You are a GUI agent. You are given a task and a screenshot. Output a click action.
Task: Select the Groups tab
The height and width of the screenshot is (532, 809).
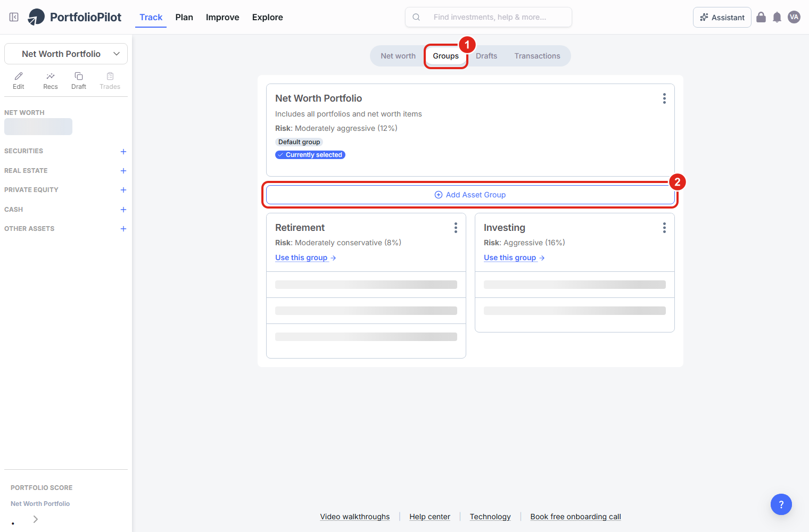point(446,56)
